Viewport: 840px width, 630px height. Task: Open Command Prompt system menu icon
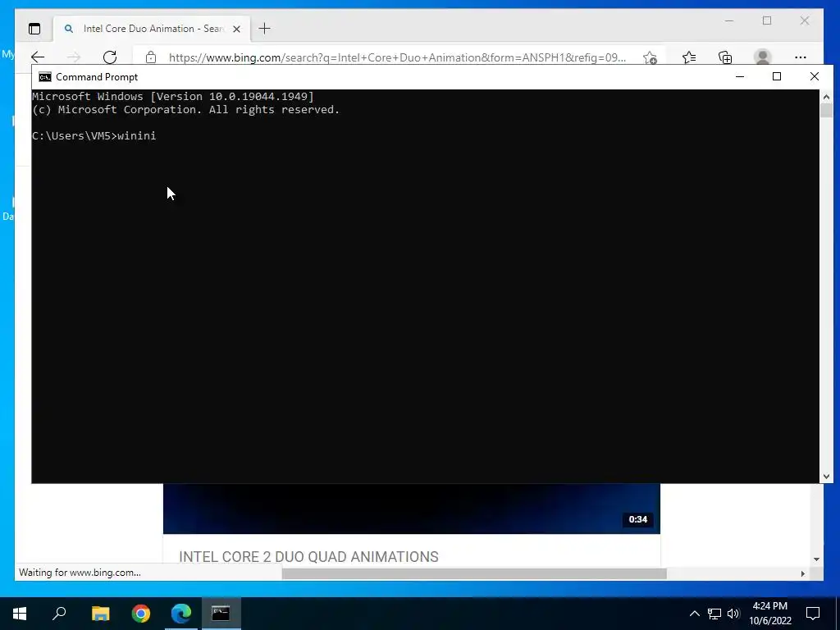(45, 77)
